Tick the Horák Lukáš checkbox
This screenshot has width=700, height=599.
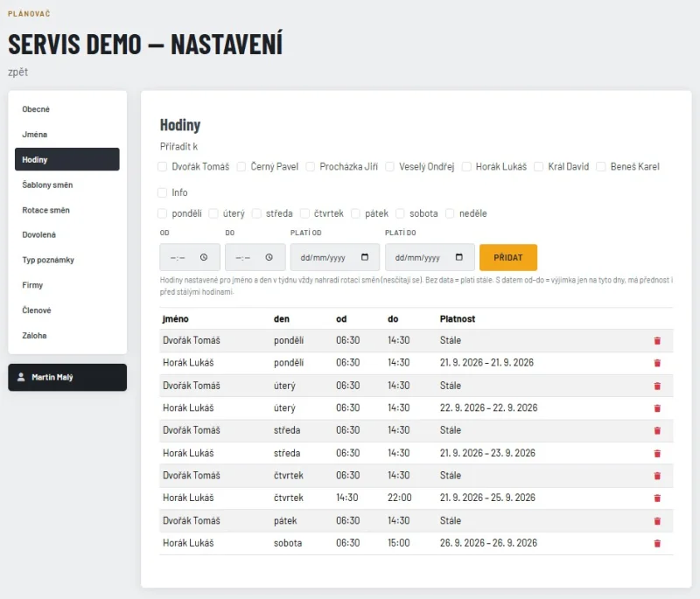click(x=466, y=167)
